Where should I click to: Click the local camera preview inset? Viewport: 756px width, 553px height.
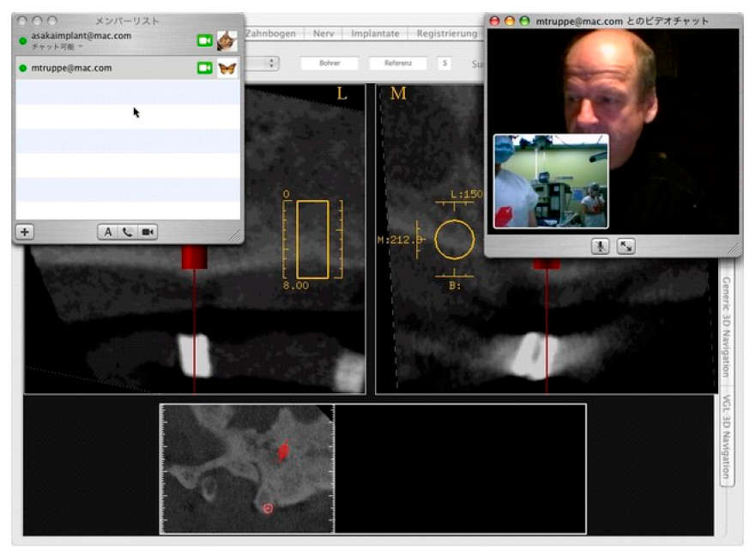point(550,181)
